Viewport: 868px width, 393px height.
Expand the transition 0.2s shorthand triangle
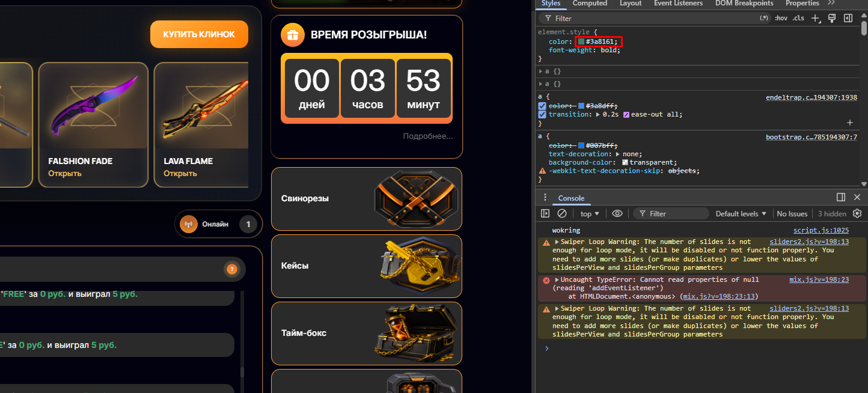pos(598,114)
